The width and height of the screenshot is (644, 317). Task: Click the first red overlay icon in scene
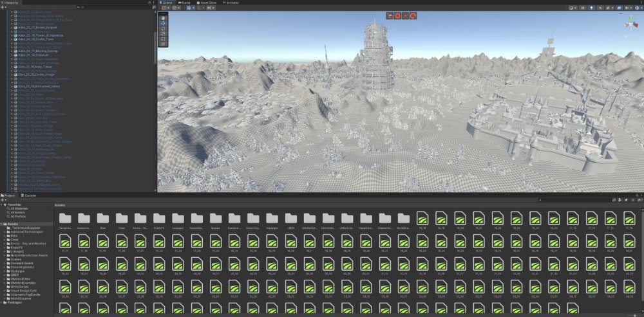[390, 15]
